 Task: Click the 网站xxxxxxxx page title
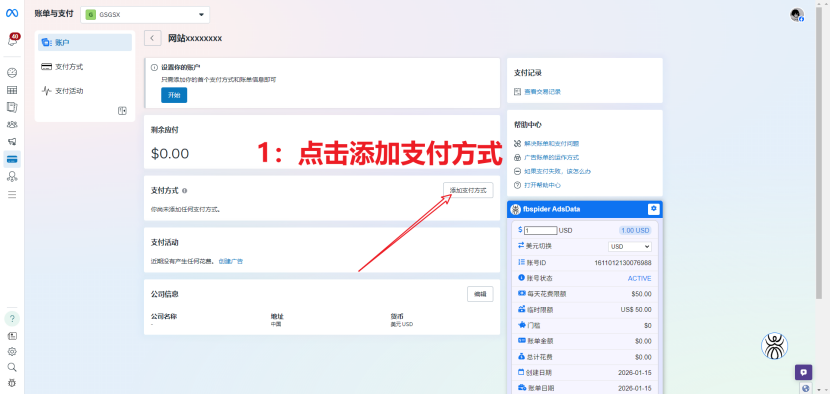coord(195,38)
